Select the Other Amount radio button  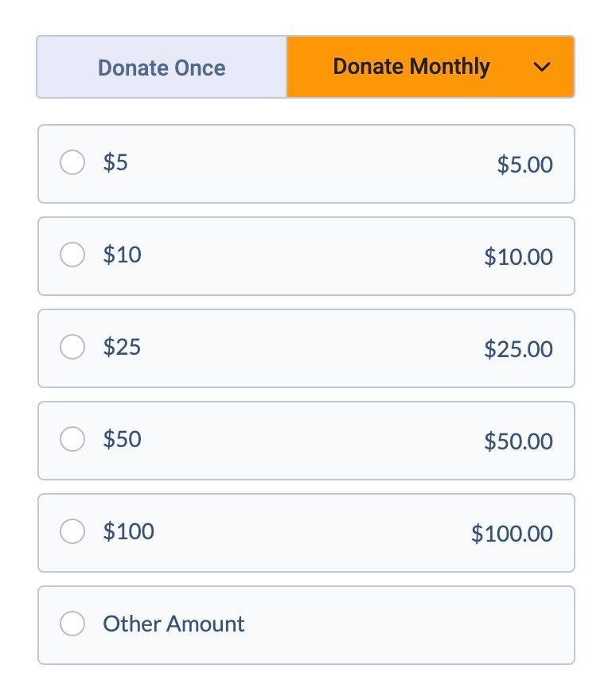tap(72, 624)
